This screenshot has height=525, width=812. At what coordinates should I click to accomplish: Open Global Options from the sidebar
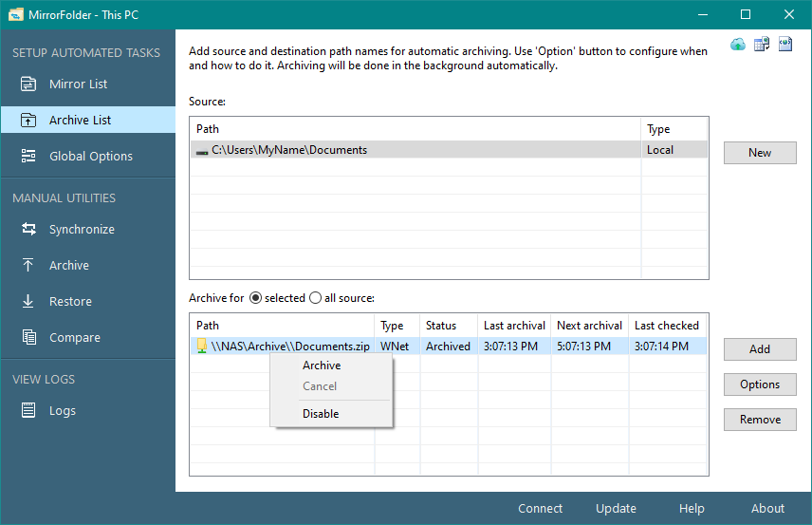click(88, 156)
